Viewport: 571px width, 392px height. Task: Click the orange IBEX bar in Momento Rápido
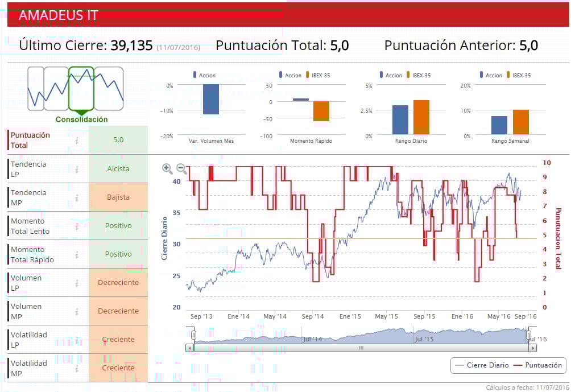(x=321, y=111)
